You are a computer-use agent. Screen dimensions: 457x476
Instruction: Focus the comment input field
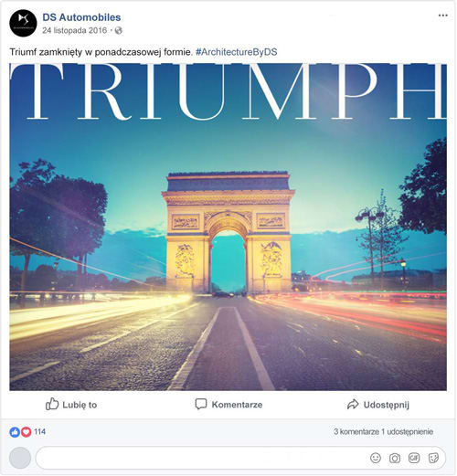(x=240, y=458)
